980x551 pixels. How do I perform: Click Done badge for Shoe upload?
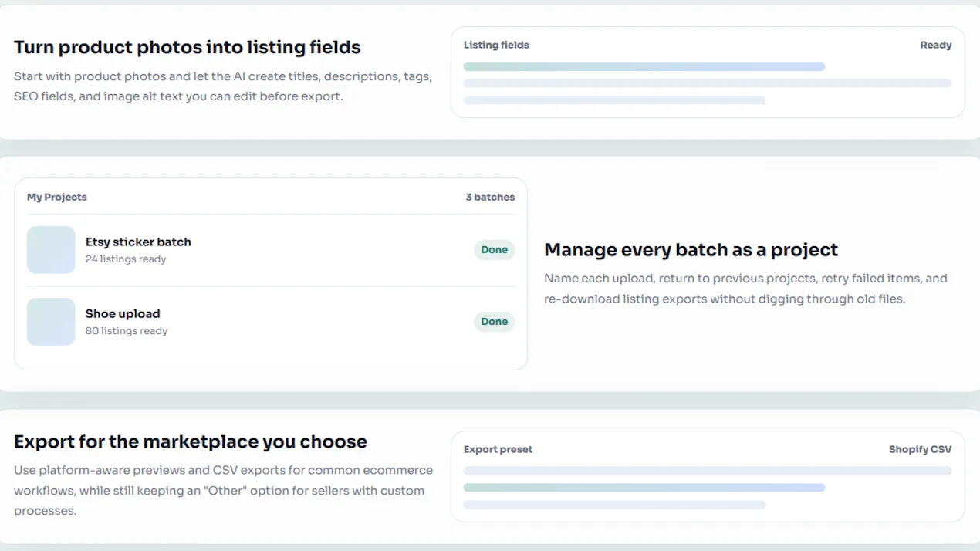pyautogui.click(x=495, y=322)
